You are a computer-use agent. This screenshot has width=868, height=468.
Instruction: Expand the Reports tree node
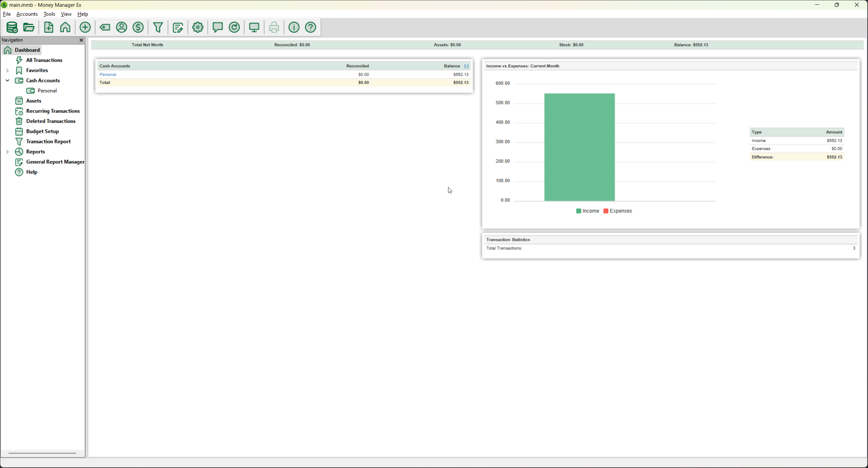click(x=7, y=152)
